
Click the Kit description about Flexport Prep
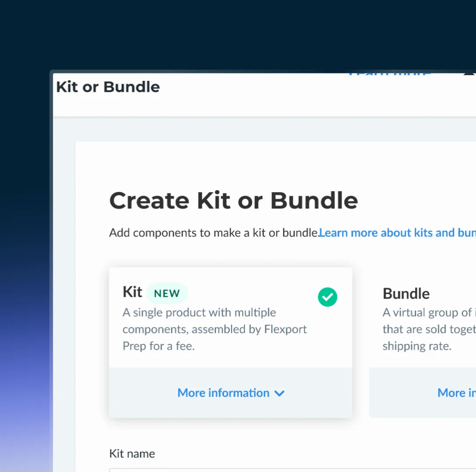point(214,329)
